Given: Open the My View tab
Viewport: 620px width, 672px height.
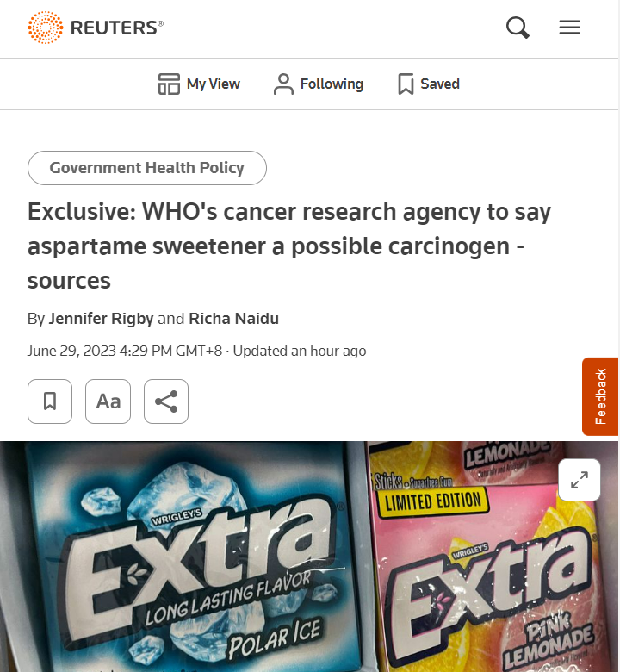Looking at the screenshot, I should point(199,84).
